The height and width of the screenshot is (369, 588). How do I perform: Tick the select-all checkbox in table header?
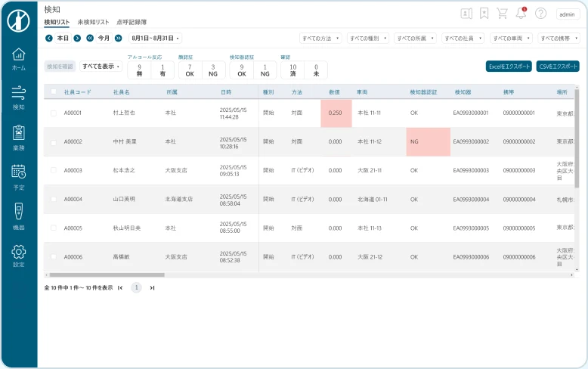click(54, 92)
